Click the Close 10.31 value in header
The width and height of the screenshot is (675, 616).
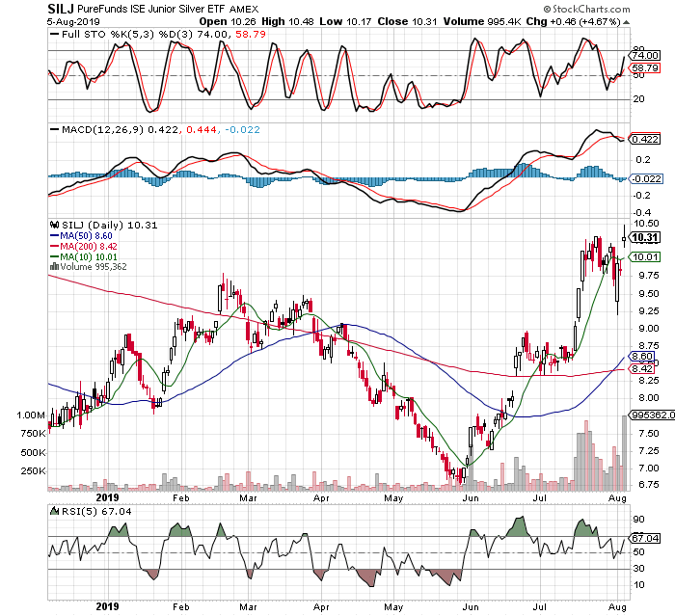(407, 21)
